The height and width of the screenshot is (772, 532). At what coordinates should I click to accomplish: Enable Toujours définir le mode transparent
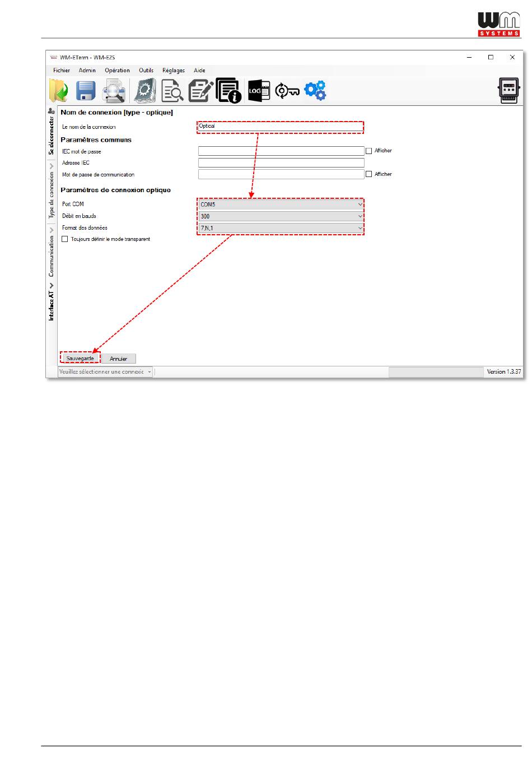(x=64, y=239)
